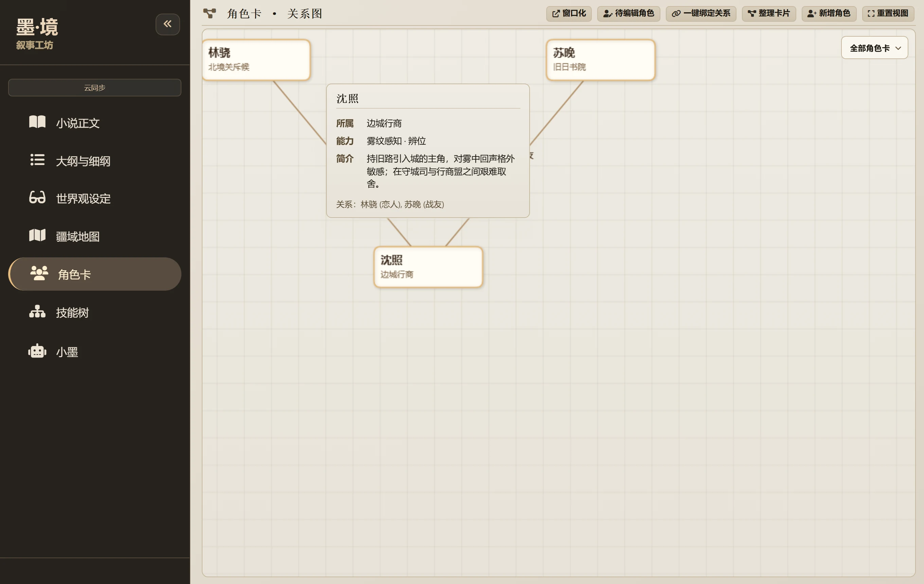Click the 新增角色 button

pos(829,14)
